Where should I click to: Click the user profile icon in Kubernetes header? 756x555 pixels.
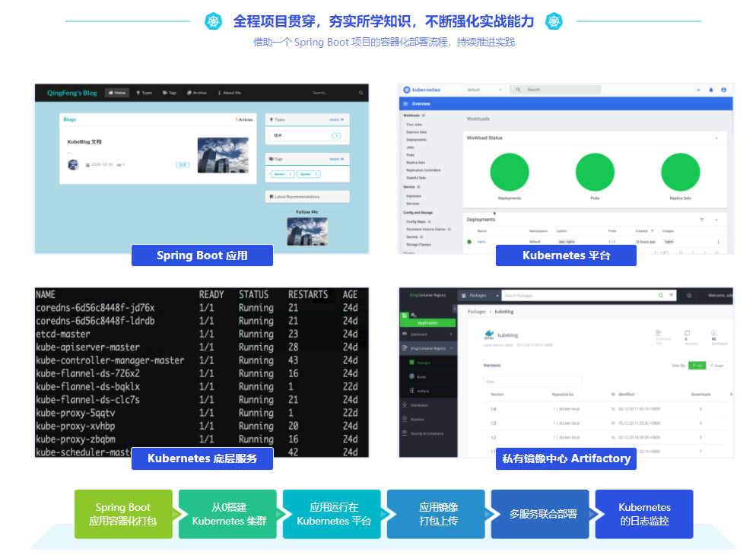point(723,90)
